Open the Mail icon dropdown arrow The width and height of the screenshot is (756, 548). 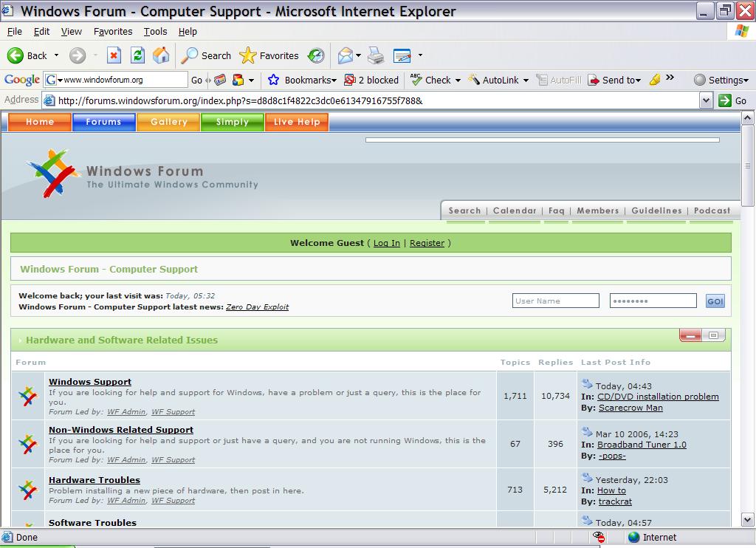pos(358,55)
